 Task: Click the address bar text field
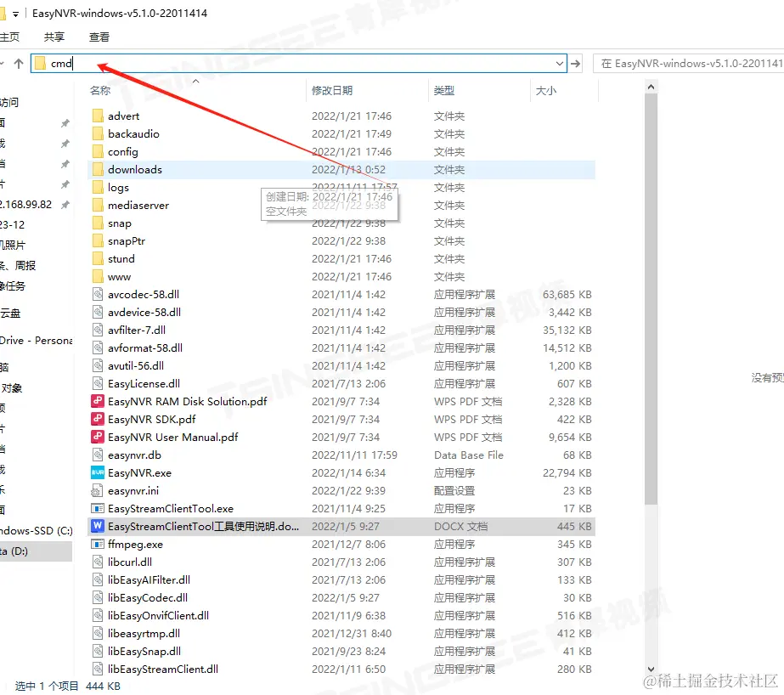point(300,64)
